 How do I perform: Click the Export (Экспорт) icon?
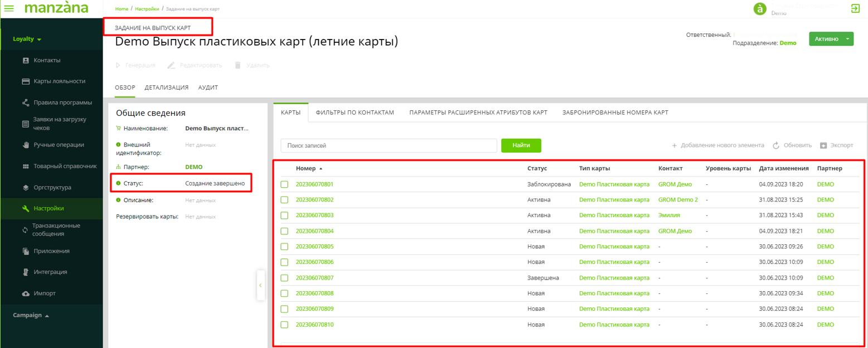point(823,145)
